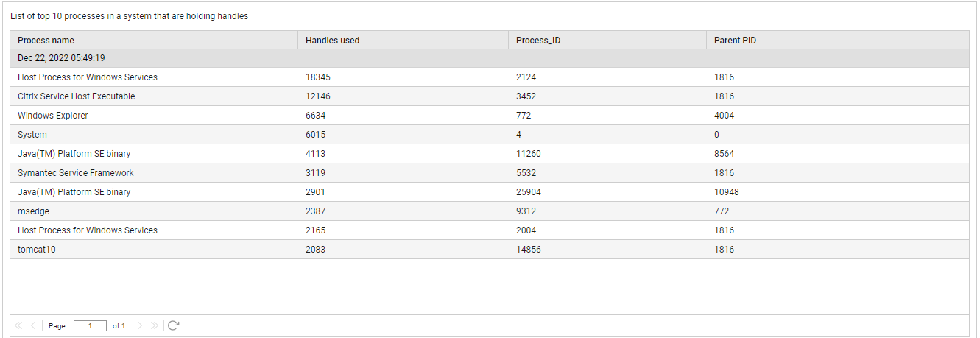
Task: Click the msedge process row
Action: pos(490,211)
